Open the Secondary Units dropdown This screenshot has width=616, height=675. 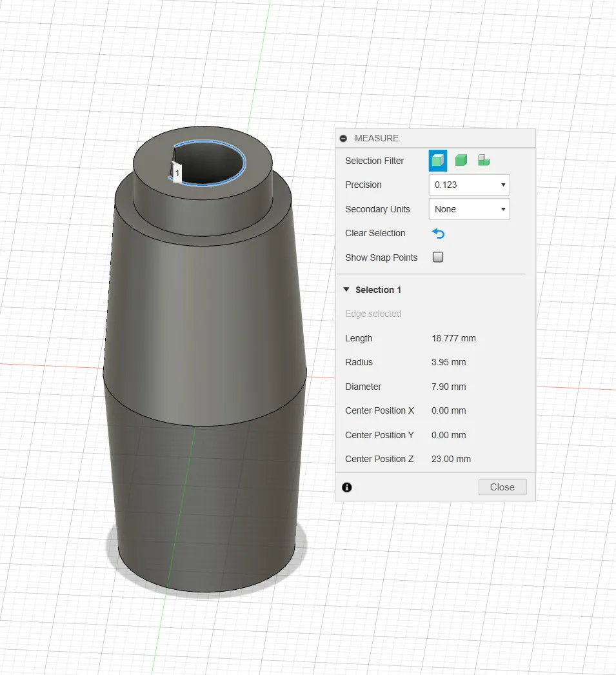point(469,209)
